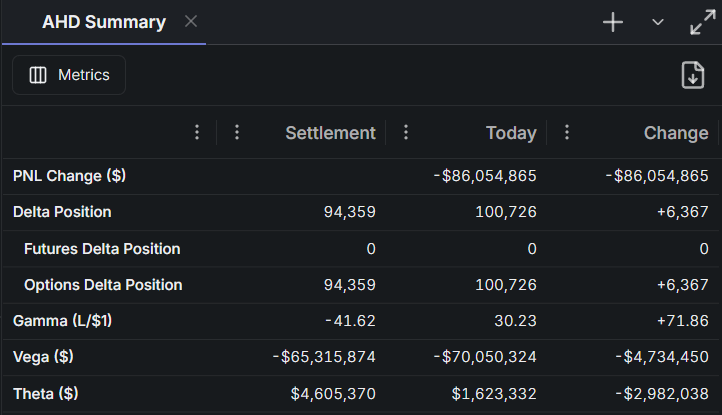Screen dimensions: 722x415
Task: Click Gamma Change value +71.86
Action: click(682, 321)
